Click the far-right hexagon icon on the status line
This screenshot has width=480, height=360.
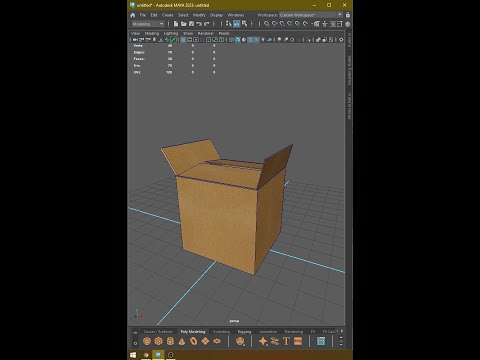click(348, 24)
